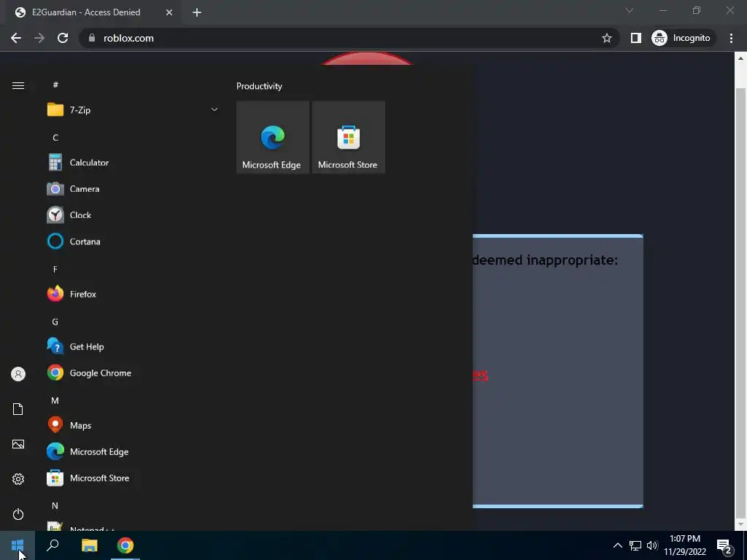Click the site lock icon
Image resolution: width=747 pixels, height=560 pixels.
point(92,38)
